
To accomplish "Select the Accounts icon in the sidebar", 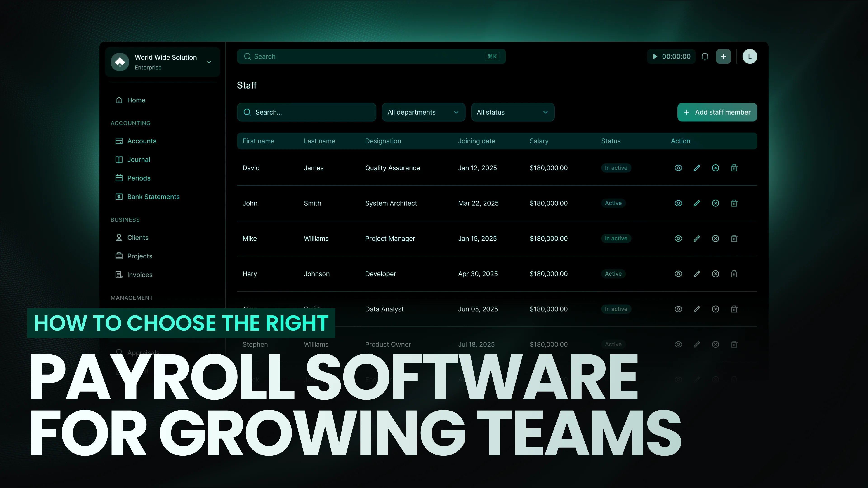I will point(119,141).
